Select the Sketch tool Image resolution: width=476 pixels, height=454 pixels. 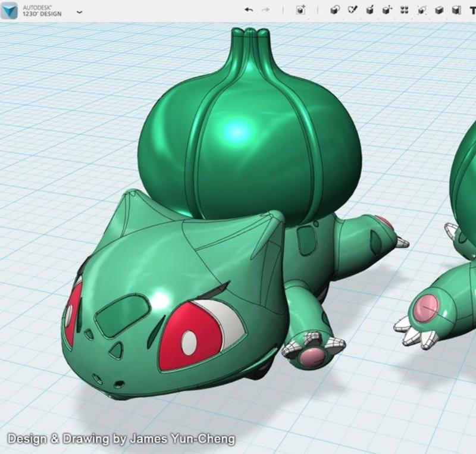[x=351, y=10]
